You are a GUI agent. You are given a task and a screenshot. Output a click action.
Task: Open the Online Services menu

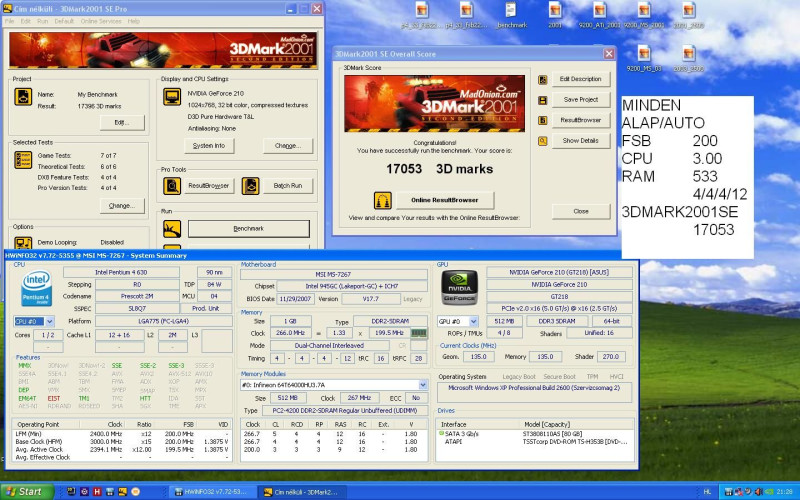click(101, 21)
